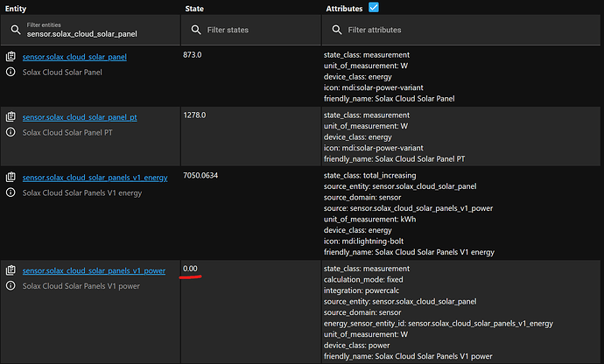604x364 pixels.
Task: Click the Attributes column header label
Action: 344,9
